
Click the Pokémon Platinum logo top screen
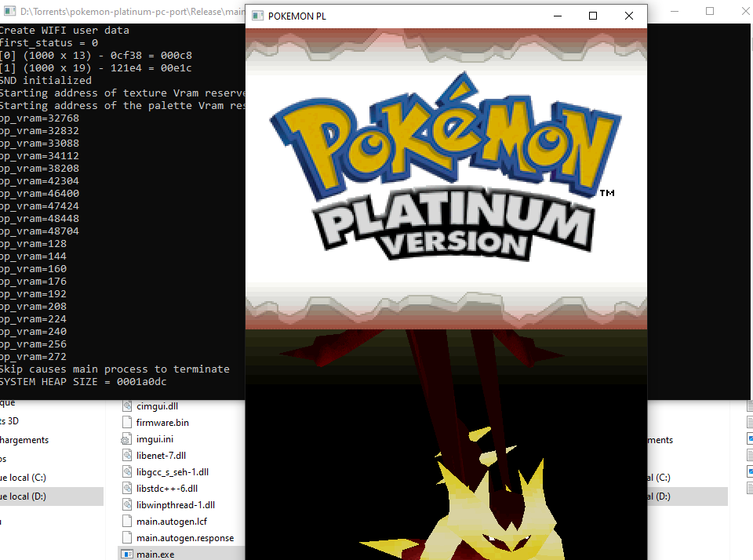(x=446, y=167)
